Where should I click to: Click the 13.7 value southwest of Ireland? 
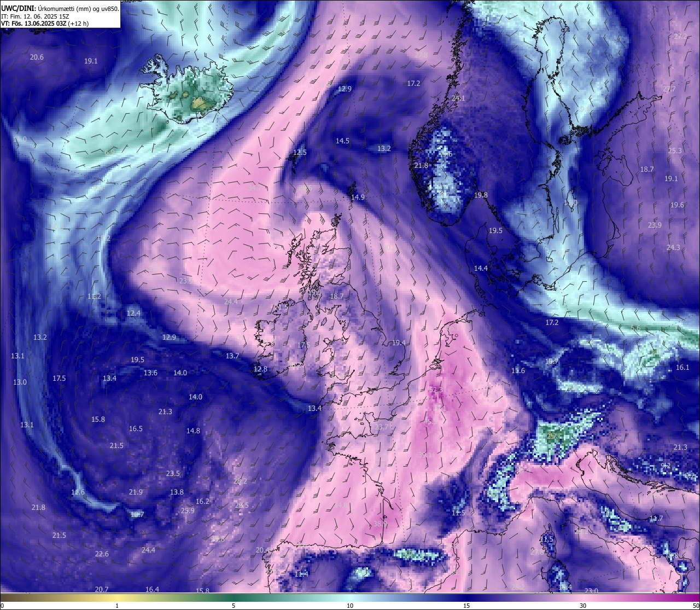click(x=232, y=356)
